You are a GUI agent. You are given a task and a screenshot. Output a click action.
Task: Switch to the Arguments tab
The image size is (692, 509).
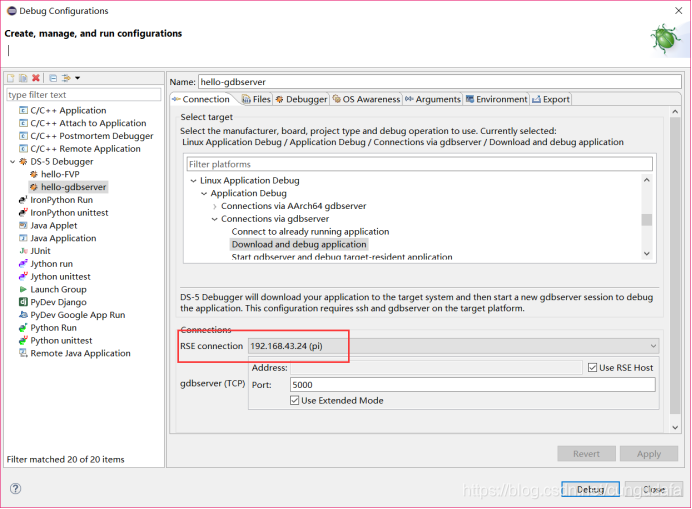[433, 99]
